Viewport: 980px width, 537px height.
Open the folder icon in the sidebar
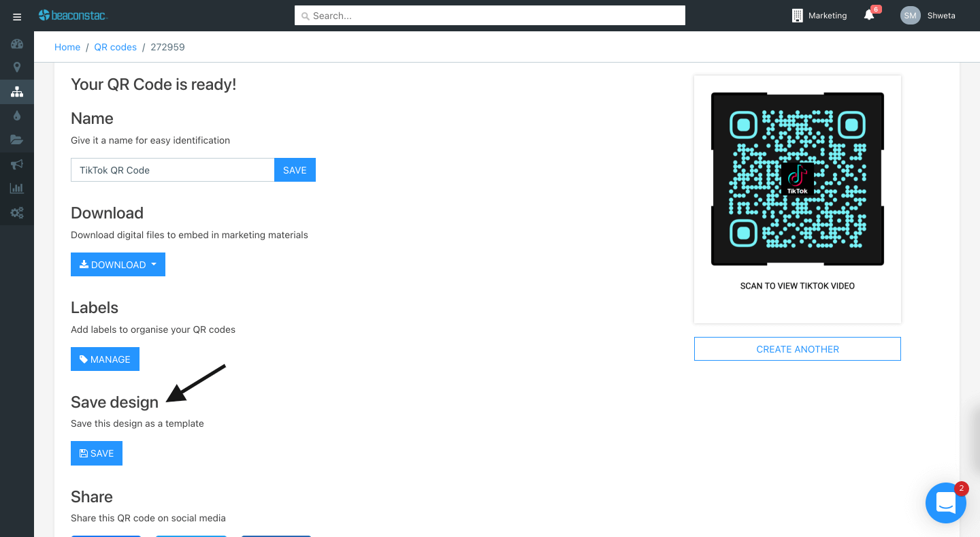click(x=16, y=140)
